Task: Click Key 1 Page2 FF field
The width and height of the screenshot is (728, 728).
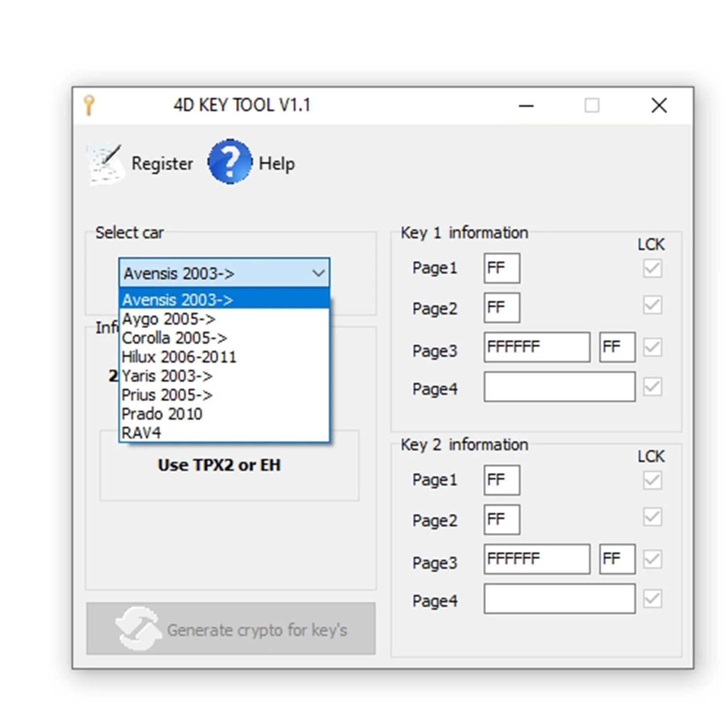Action: tap(502, 308)
